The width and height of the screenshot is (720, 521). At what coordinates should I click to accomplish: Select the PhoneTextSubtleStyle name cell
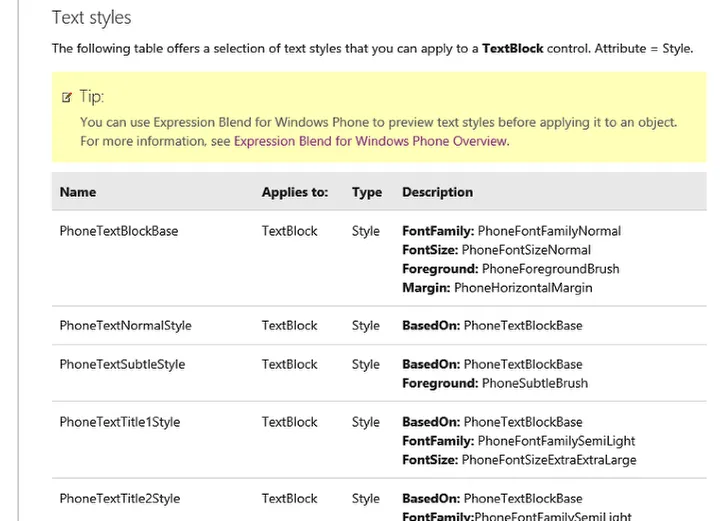pyautogui.click(x=122, y=364)
